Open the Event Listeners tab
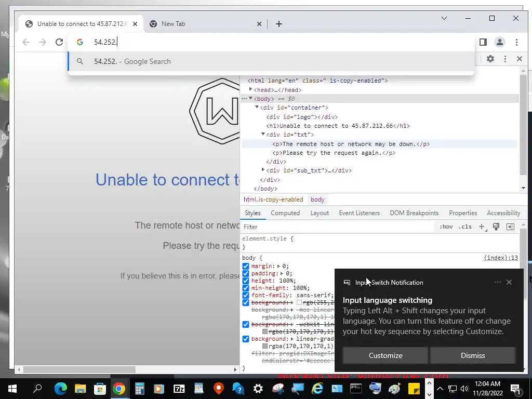This screenshot has width=532, height=399. tap(360, 213)
